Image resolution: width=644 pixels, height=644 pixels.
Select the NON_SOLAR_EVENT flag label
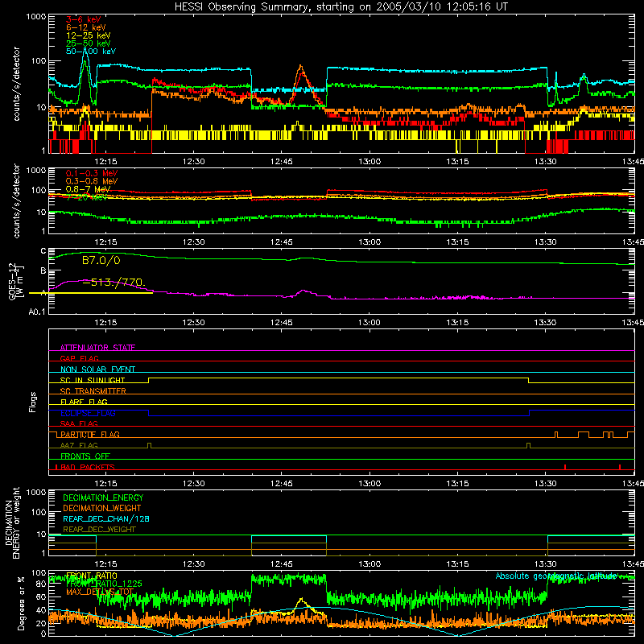tap(97, 369)
